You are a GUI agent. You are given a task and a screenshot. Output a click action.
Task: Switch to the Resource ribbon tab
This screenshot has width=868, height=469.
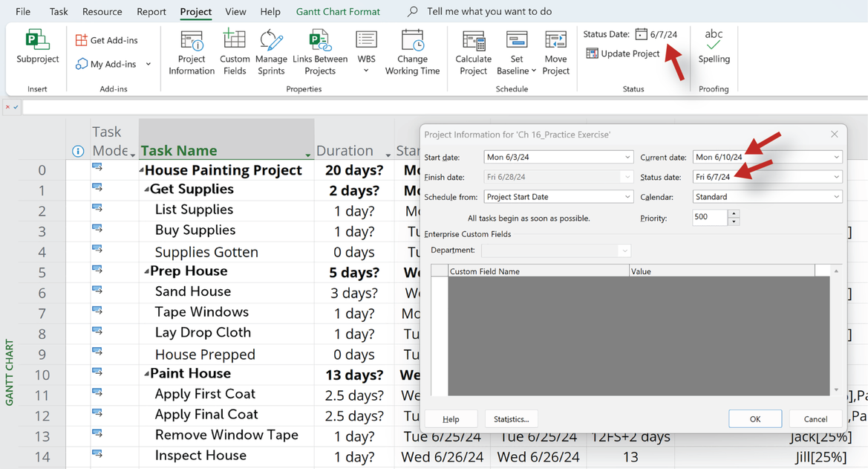[102, 12]
